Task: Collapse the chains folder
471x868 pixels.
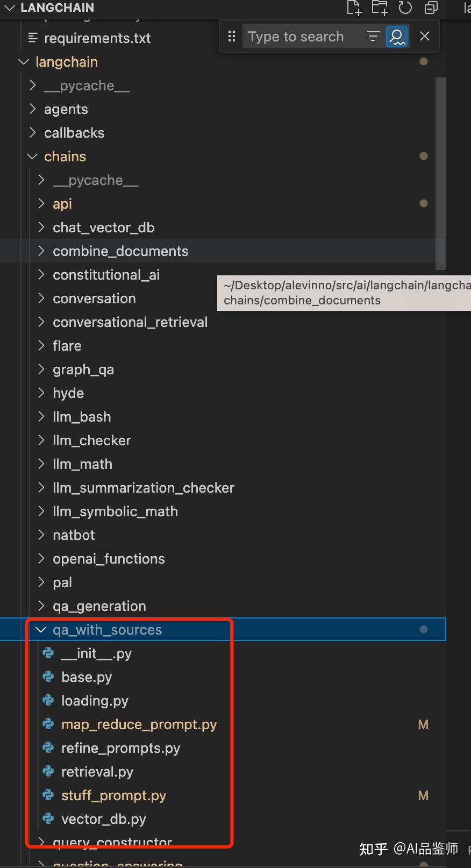Action: point(32,156)
